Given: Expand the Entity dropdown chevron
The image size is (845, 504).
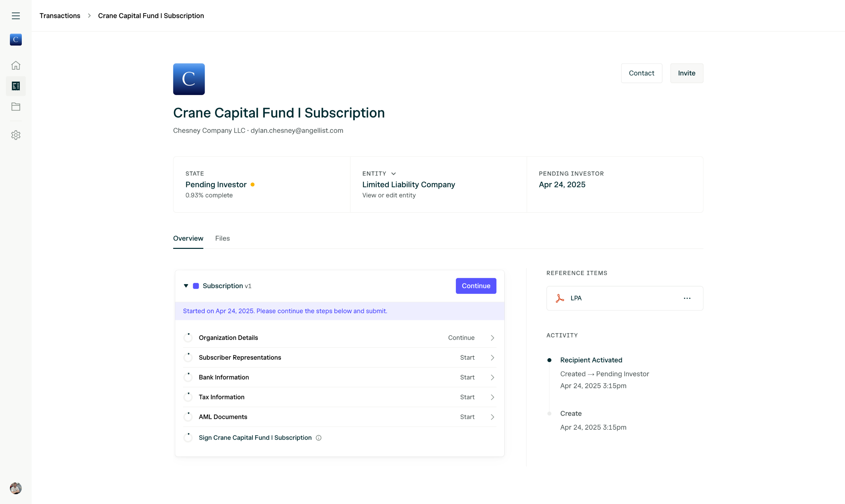Looking at the screenshot, I should tap(393, 174).
